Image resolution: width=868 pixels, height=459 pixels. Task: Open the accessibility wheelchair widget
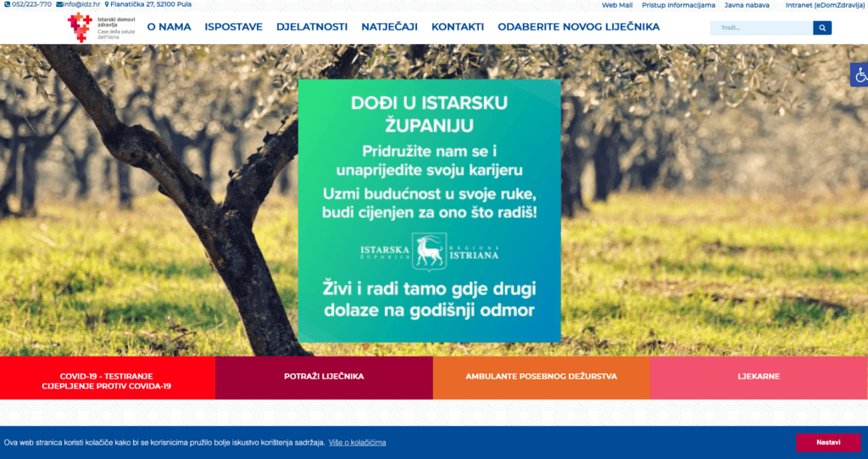coord(860,75)
